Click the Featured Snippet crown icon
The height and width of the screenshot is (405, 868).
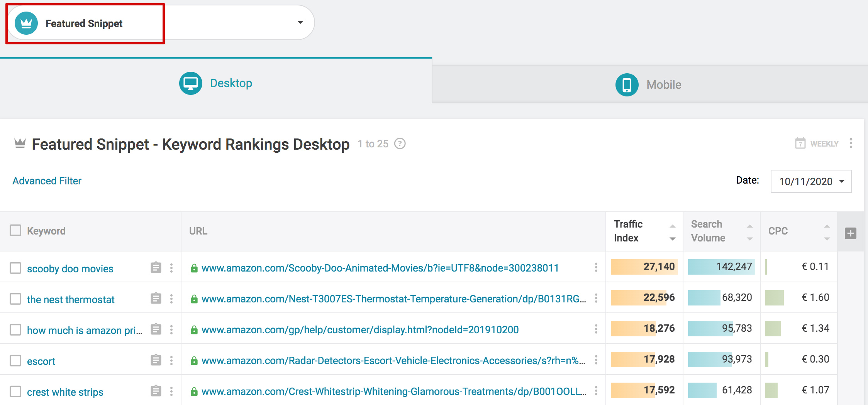point(26,23)
